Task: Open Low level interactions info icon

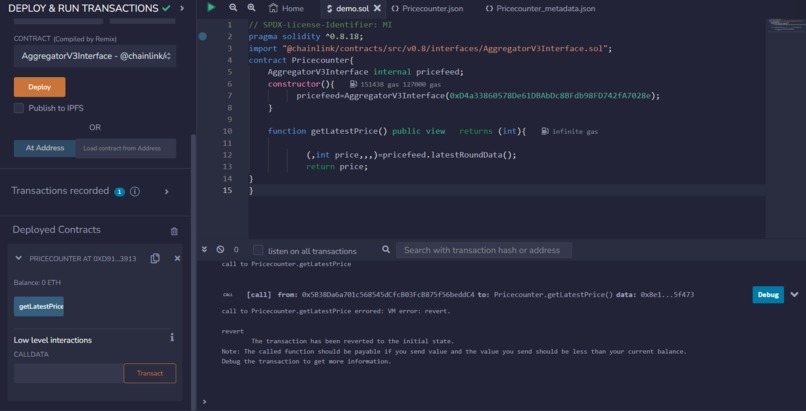Action: 172,337
